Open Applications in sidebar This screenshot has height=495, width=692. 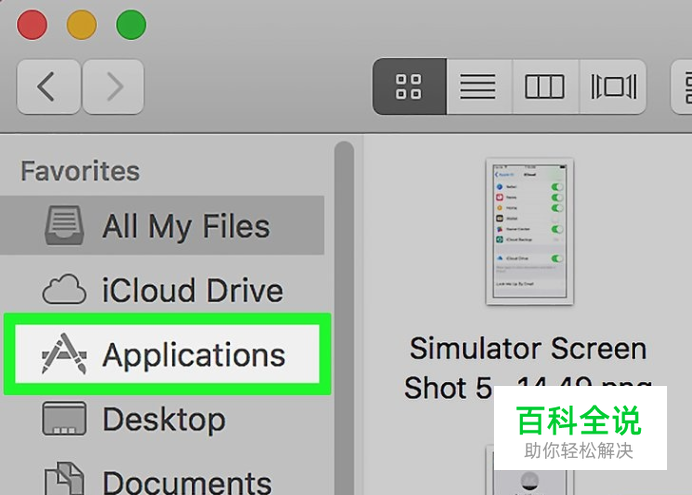(x=167, y=354)
